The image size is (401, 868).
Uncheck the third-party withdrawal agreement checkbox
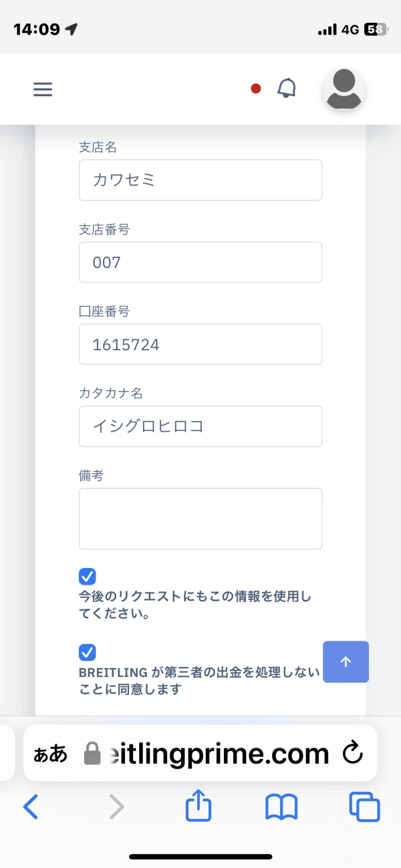[x=88, y=652]
